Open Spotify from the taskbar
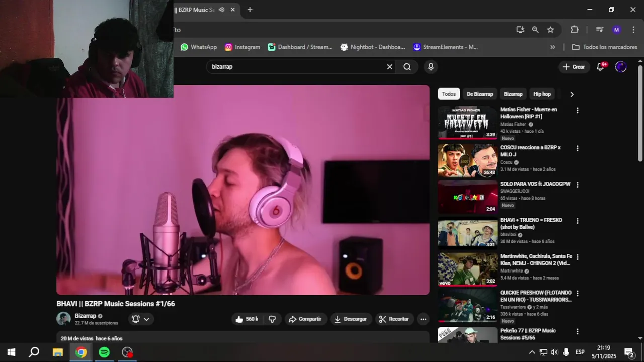This screenshot has width=644, height=362. click(104, 352)
